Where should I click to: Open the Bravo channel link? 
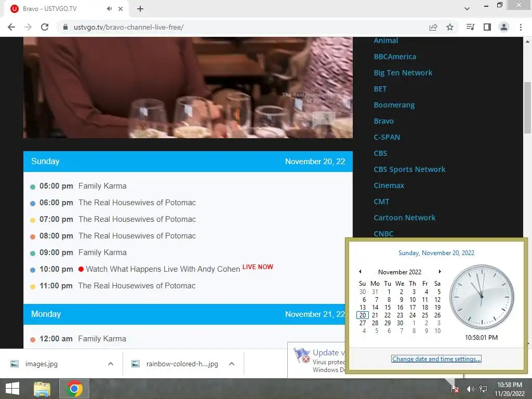[x=384, y=121]
